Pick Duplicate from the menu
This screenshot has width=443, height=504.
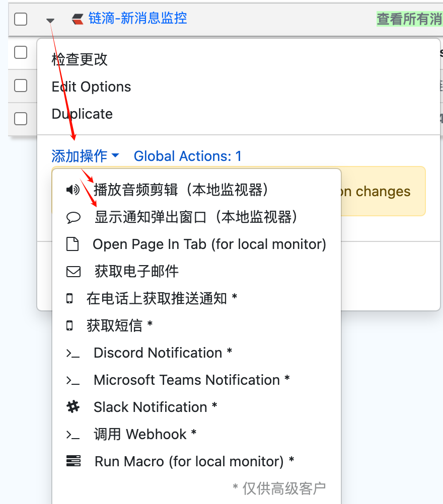coord(82,114)
